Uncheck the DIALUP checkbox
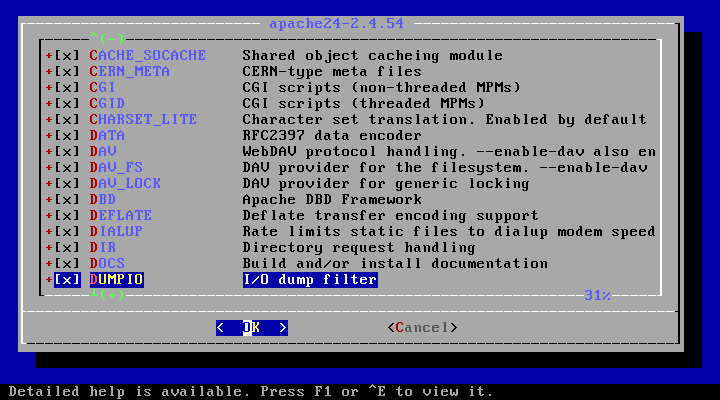Viewport: 720px width, 400px height. [67, 231]
